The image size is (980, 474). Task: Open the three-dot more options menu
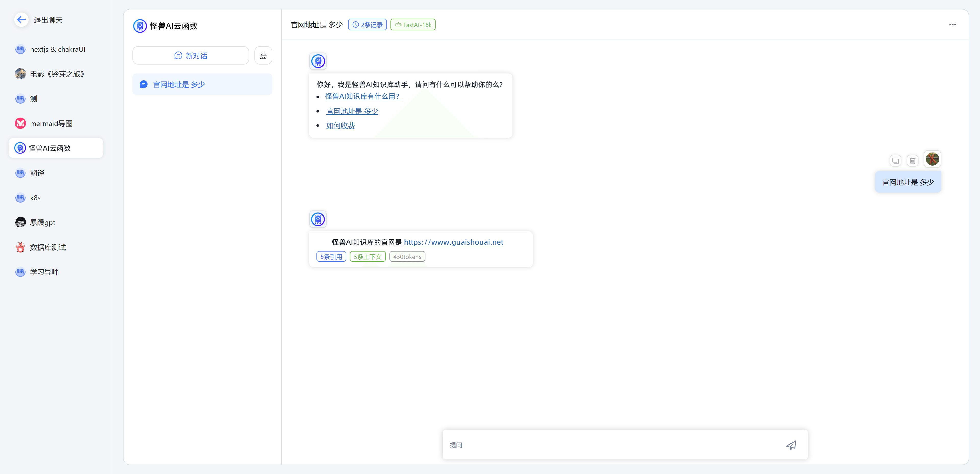click(952, 25)
